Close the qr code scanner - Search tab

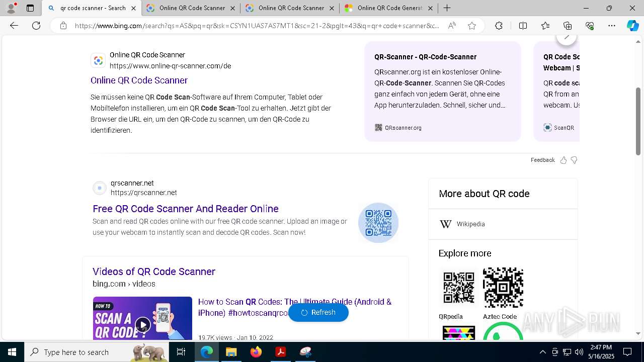point(133,8)
